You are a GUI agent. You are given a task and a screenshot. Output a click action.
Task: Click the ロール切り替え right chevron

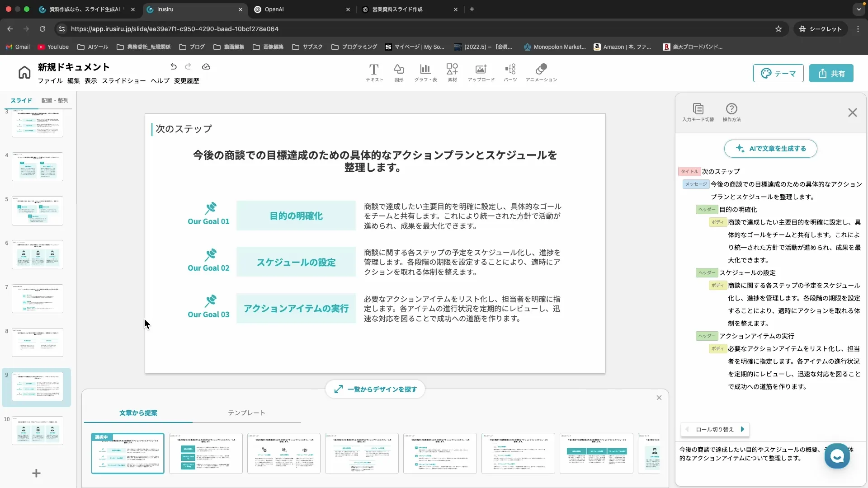point(743,429)
